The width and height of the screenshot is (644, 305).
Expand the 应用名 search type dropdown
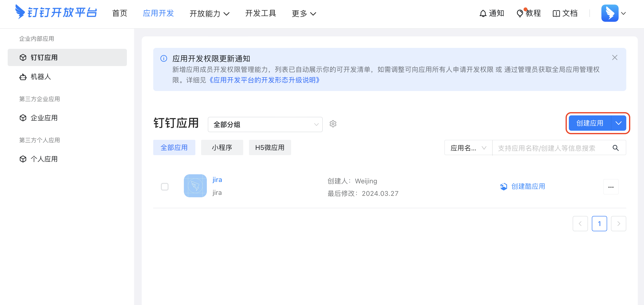coord(468,148)
